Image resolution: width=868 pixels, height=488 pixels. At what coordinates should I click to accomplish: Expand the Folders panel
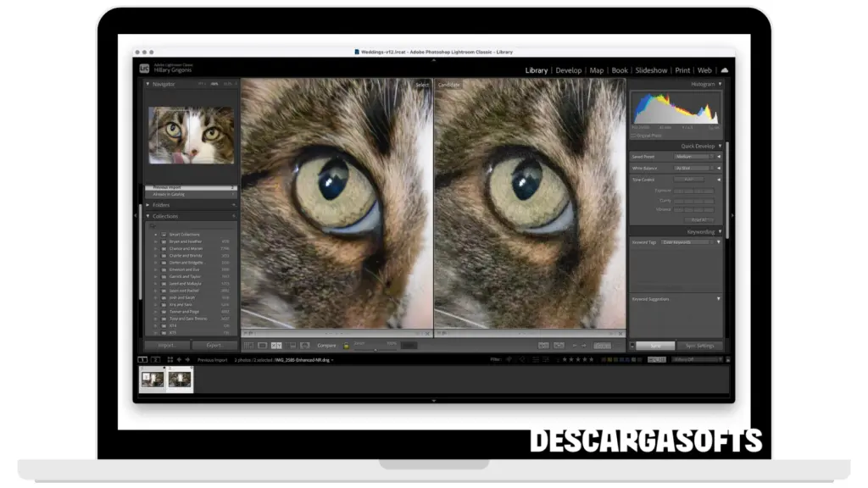point(147,204)
